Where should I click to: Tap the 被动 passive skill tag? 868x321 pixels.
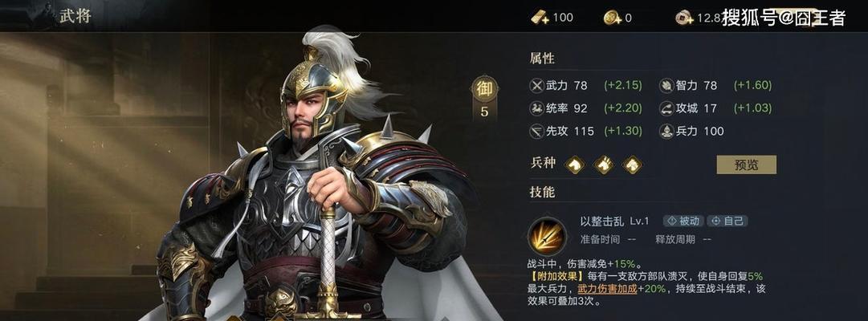(683, 221)
